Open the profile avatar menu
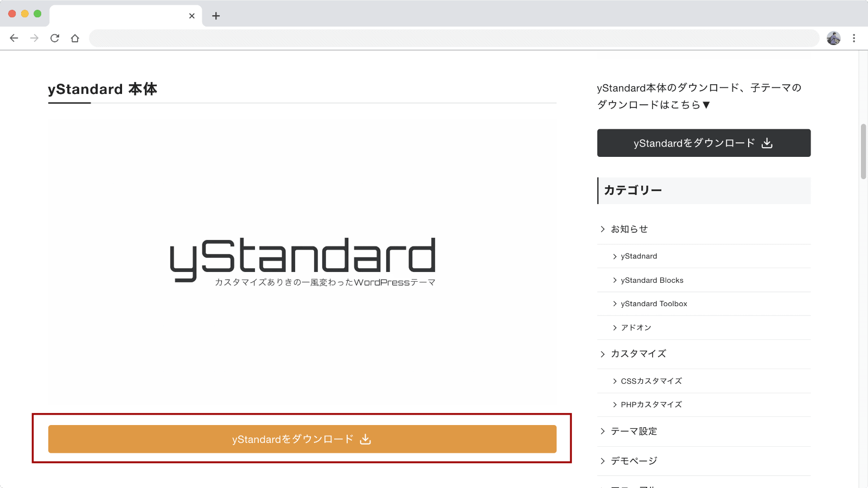The height and width of the screenshot is (488, 868). tap(833, 38)
